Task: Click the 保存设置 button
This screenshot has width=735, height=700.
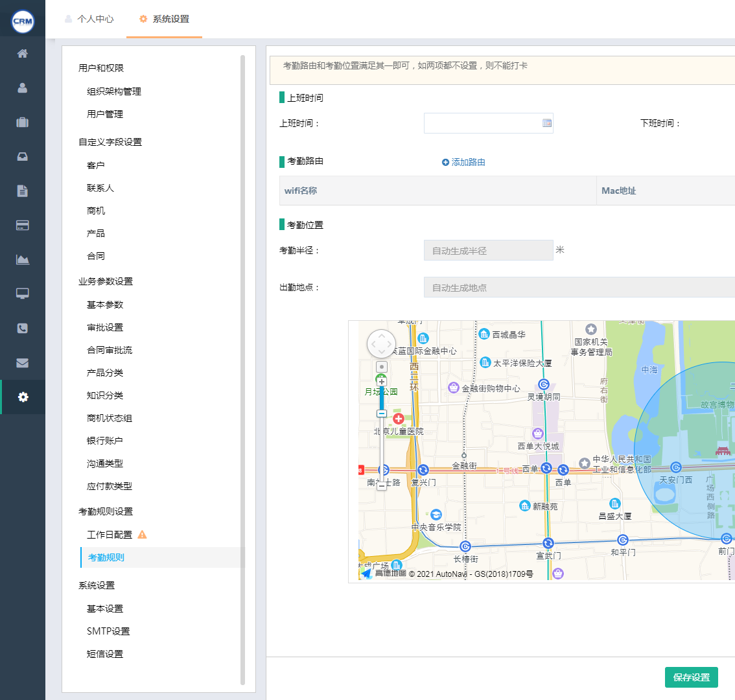Action: [x=692, y=677]
